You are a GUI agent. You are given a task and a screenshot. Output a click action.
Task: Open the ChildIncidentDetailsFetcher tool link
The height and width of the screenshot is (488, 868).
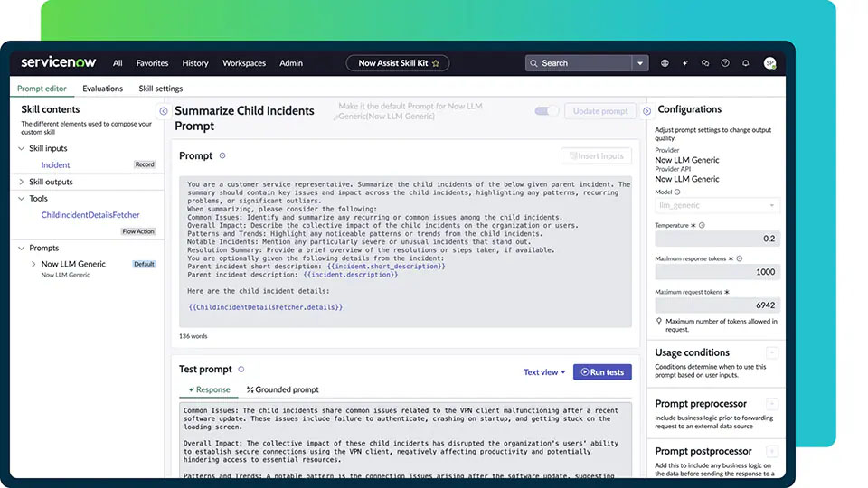coord(90,215)
